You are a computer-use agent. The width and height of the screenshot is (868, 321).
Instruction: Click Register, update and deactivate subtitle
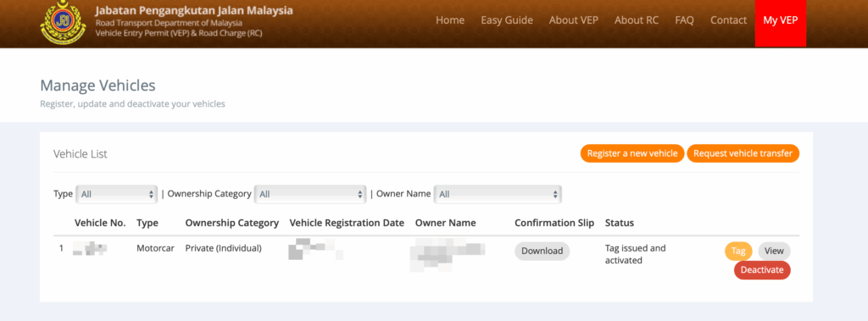tap(133, 103)
